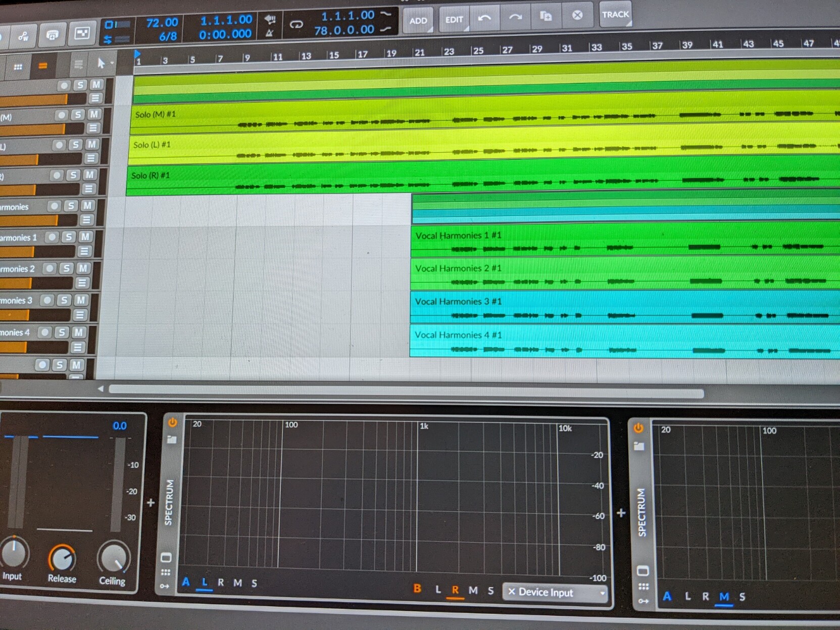The height and width of the screenshot is (630, 840).
Task: Click preset folder icon on first Spectrum device
Action: coord(172,440)
